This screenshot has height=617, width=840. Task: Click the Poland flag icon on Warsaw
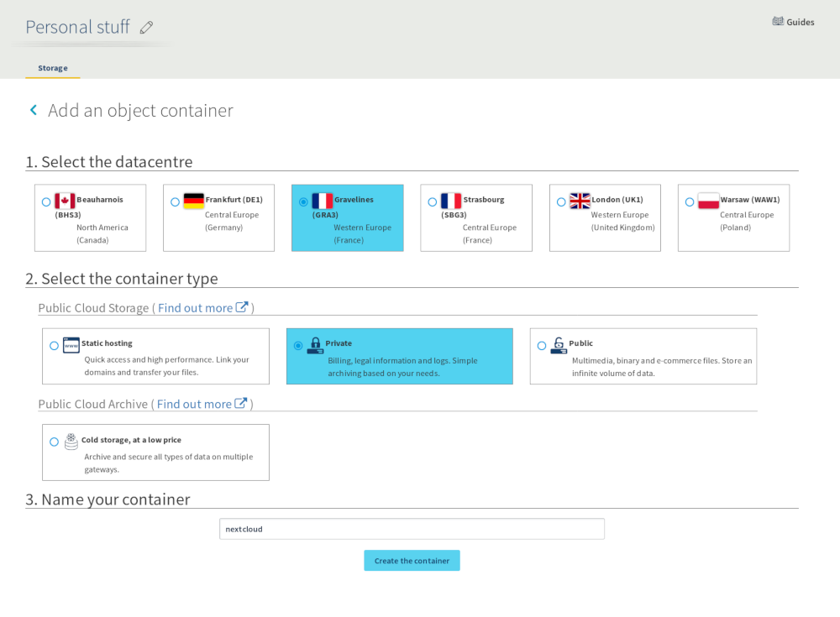pyautogui.click(x=707, y=200)
